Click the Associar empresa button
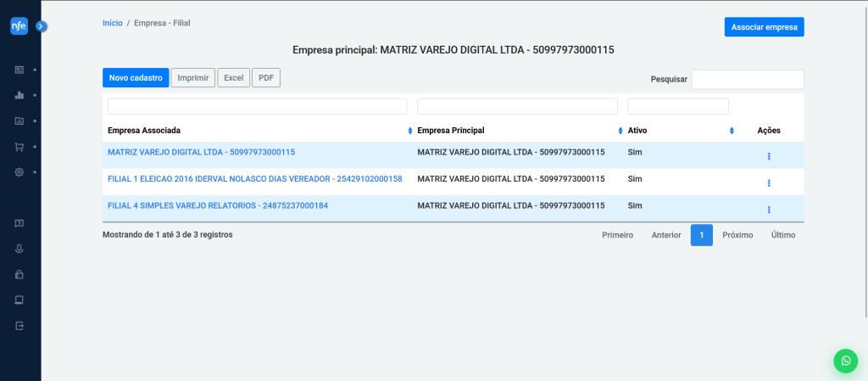868x381 pixels. (x=764, y=27)
